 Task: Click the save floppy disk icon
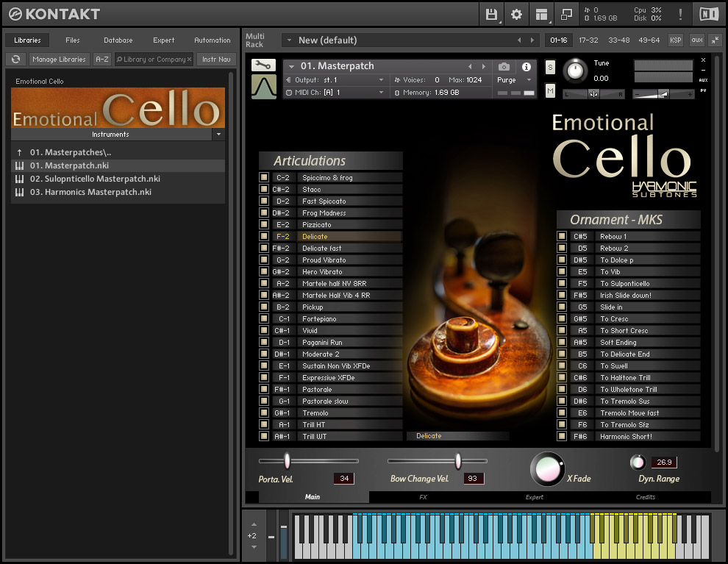tap(492, 14)
